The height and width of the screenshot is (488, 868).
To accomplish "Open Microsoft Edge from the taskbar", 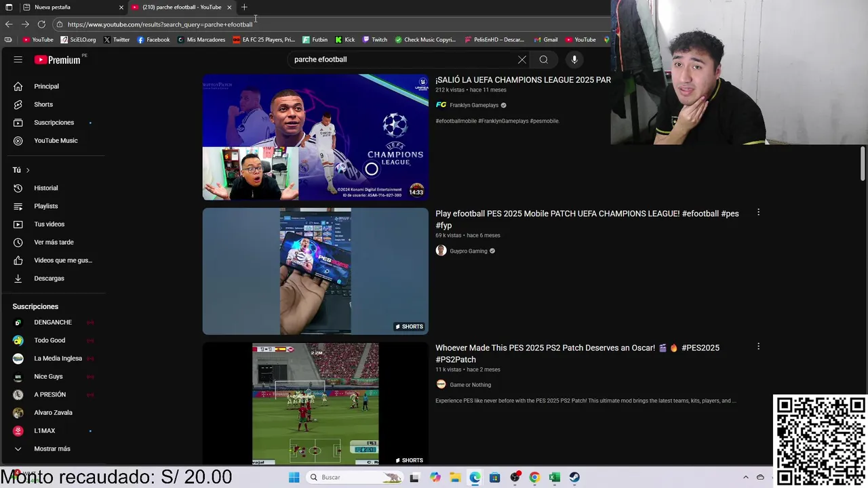I will (475, 477).
